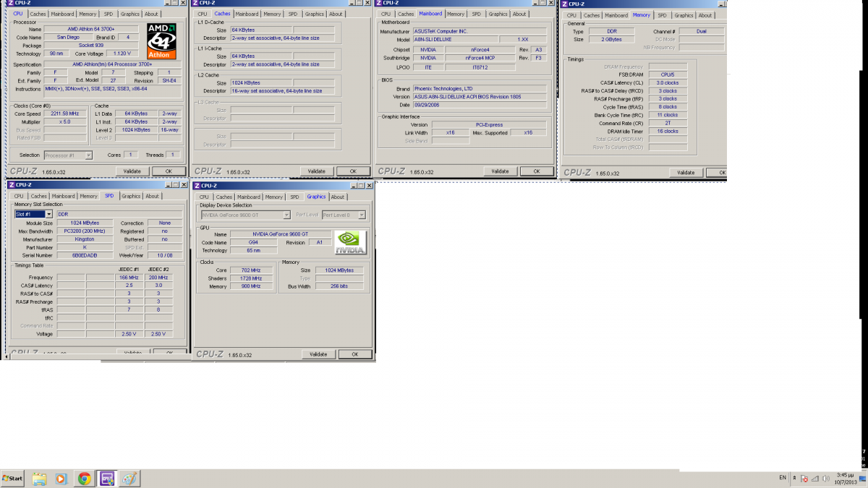Switch to Mainboard tab in the Processor-page window
The width and height of the screenshot is (868, 488).
pyautogui.click(x=61, y=14)
